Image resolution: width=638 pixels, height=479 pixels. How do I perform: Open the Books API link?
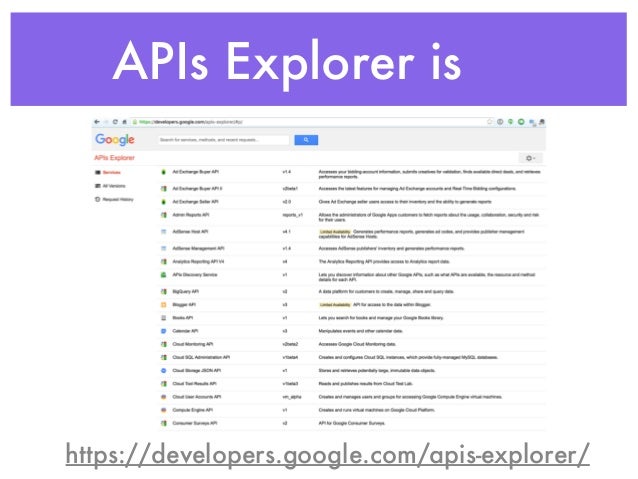183,318
